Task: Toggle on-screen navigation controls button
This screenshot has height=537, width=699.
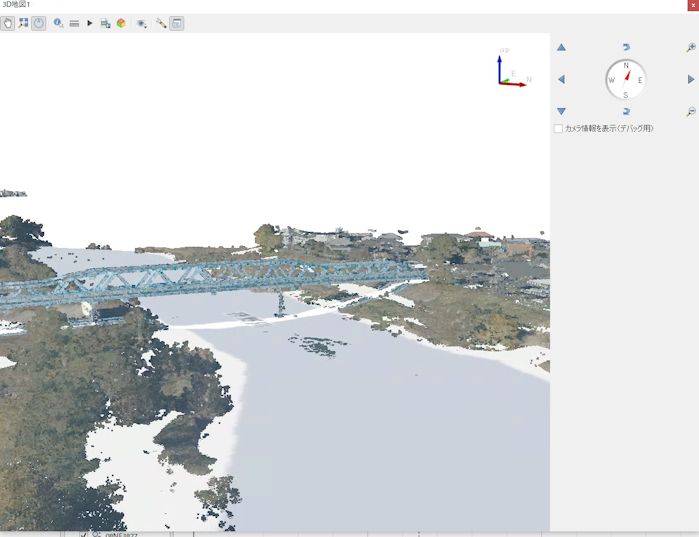Action: (39, 23)
